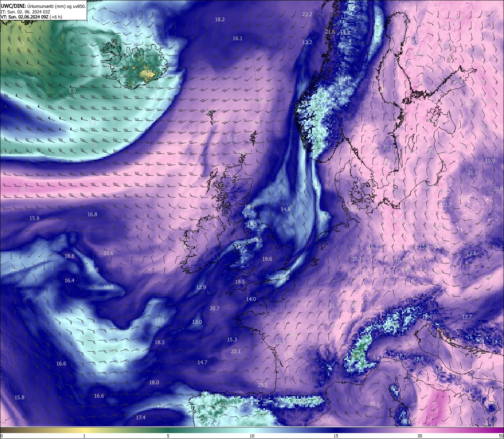
Task: Click the color scale bar near label 10
Action: click(252, 430)
